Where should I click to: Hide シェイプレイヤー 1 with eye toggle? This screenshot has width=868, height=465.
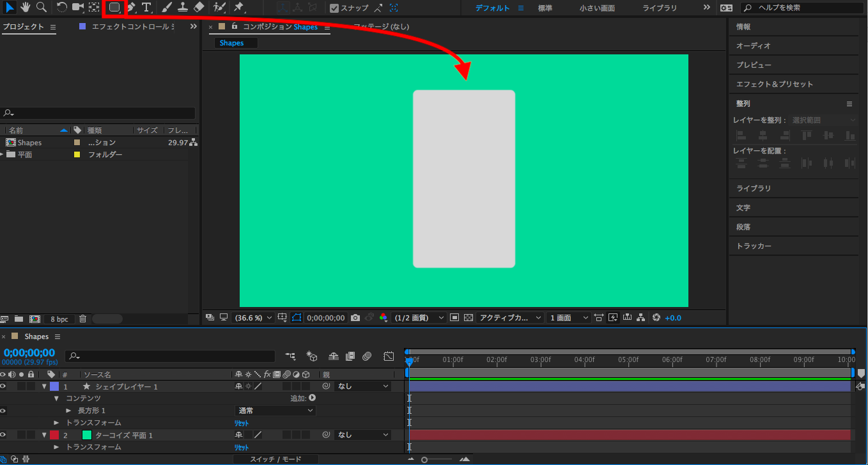click(x=3, y=386)
